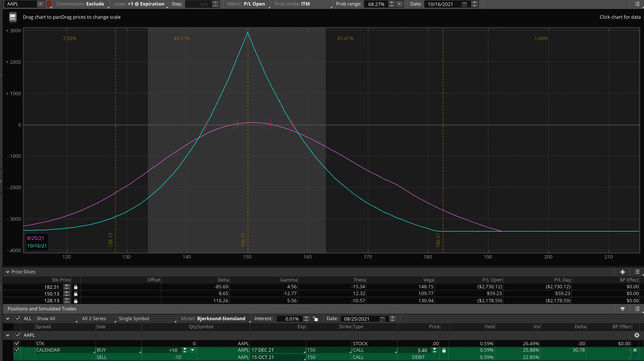Collapse the AAPL positions group

point(8,335)
